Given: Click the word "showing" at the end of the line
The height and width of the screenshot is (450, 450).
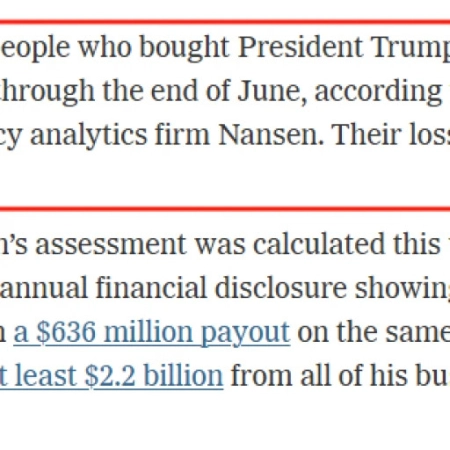Looking at the screenshot, I should [402, 290].
